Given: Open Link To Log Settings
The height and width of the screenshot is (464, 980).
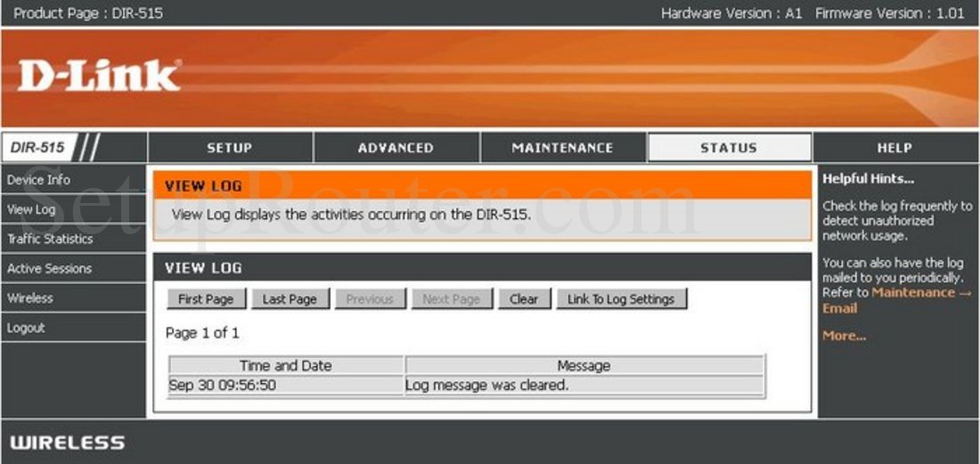Looking at the screenshot, I should click(x=621, y=299).
